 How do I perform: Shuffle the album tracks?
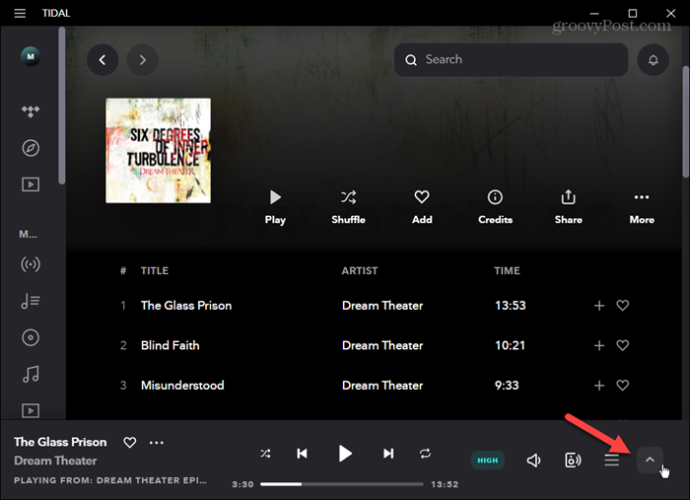(348, 207)
